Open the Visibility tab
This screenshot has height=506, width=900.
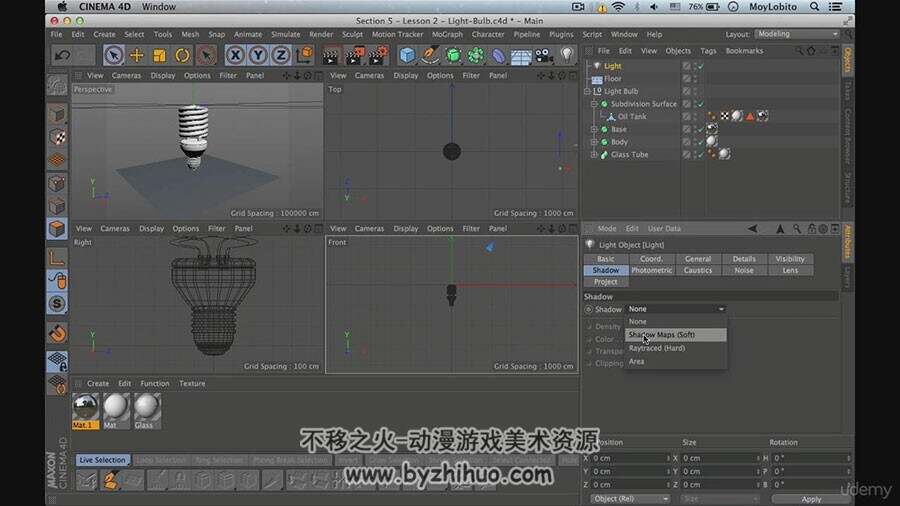(x=790, y=259)
